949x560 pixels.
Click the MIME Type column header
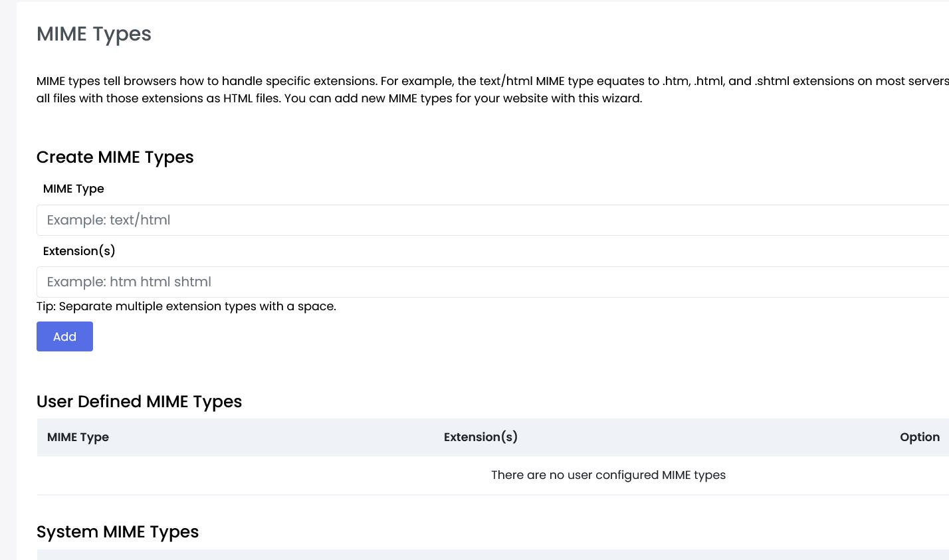pyautogui.click(x=78, y=437)
